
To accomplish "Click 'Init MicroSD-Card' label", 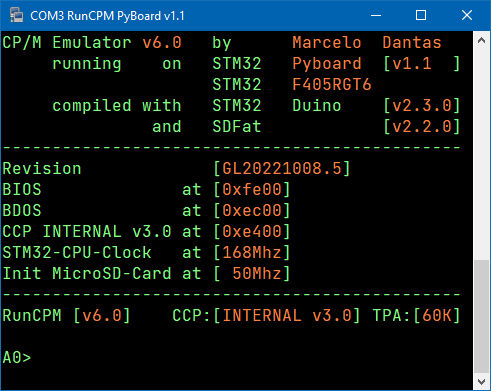I will pyautogui.click(x=87, y=273).
